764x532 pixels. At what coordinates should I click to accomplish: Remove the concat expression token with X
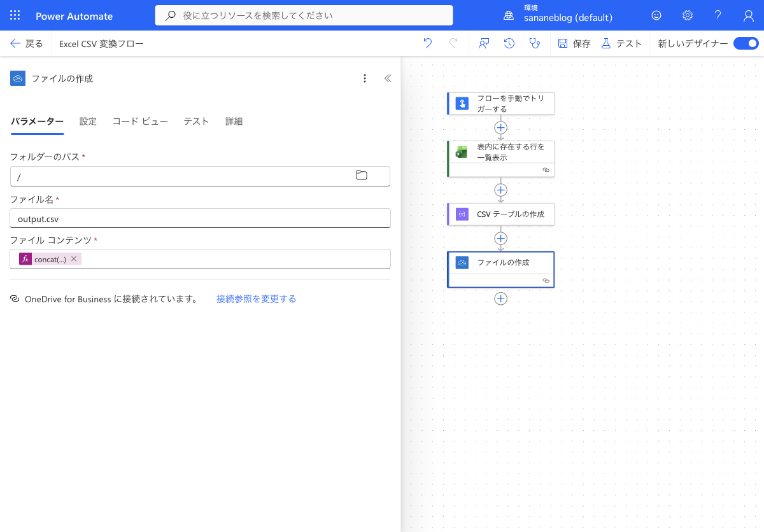pos(74,258)
